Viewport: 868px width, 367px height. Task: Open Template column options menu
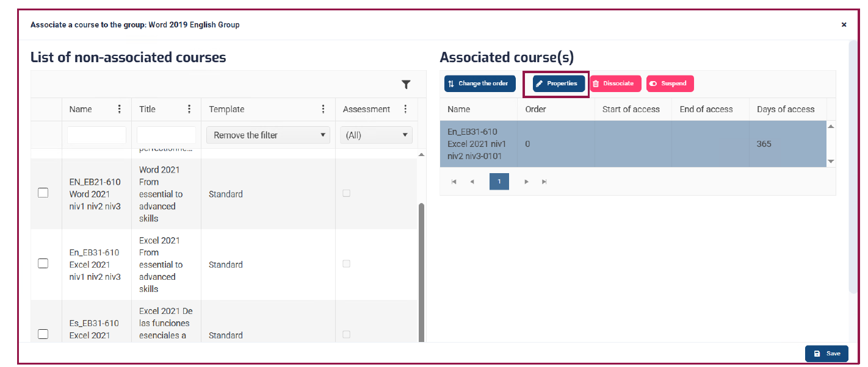(323, 109)
